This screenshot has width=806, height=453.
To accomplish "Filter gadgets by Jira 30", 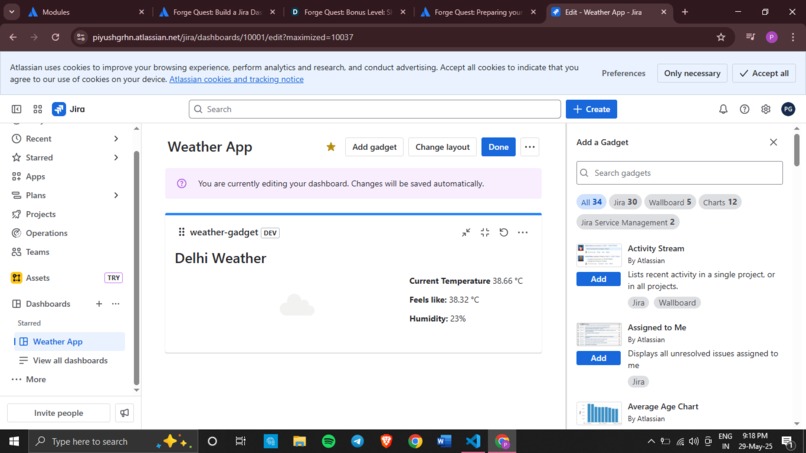I will coord(625,202).
